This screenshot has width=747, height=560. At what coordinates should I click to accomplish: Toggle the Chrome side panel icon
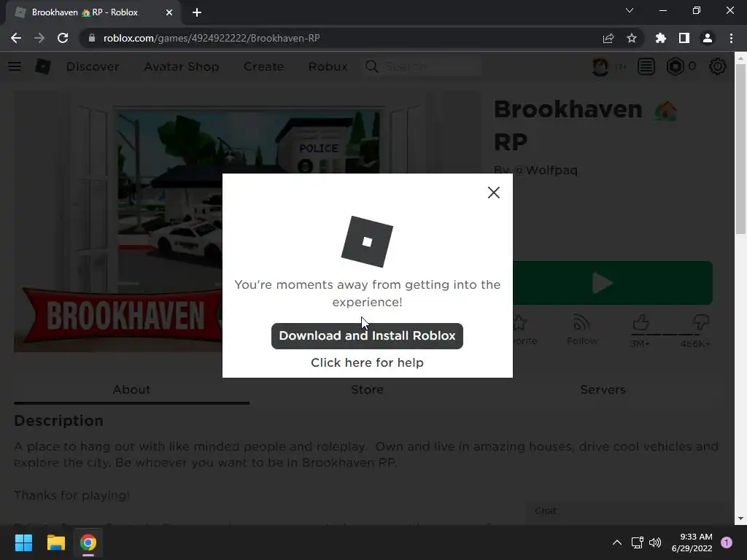click(684, 38)
